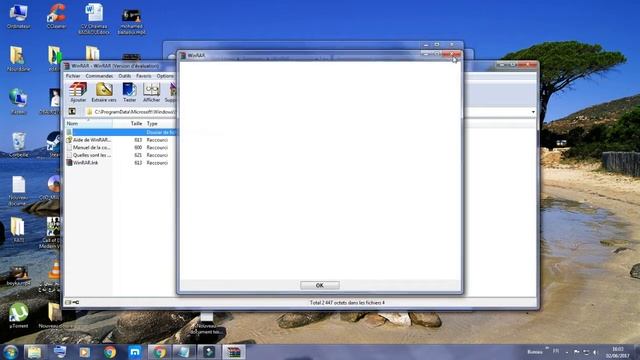Open the pinned Chrome taskbar icon

point(110,352)
